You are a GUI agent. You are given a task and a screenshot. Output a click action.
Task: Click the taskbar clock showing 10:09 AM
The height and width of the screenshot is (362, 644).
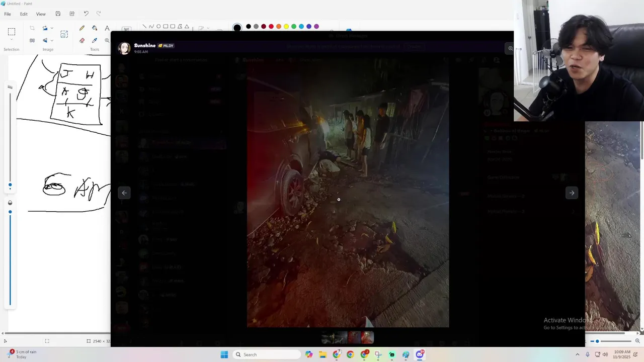pyautogui.click(x=622, y=354)
